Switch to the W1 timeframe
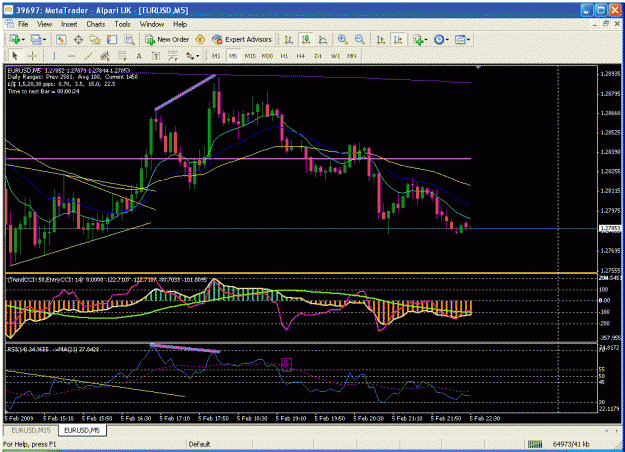 coord(335,56)
